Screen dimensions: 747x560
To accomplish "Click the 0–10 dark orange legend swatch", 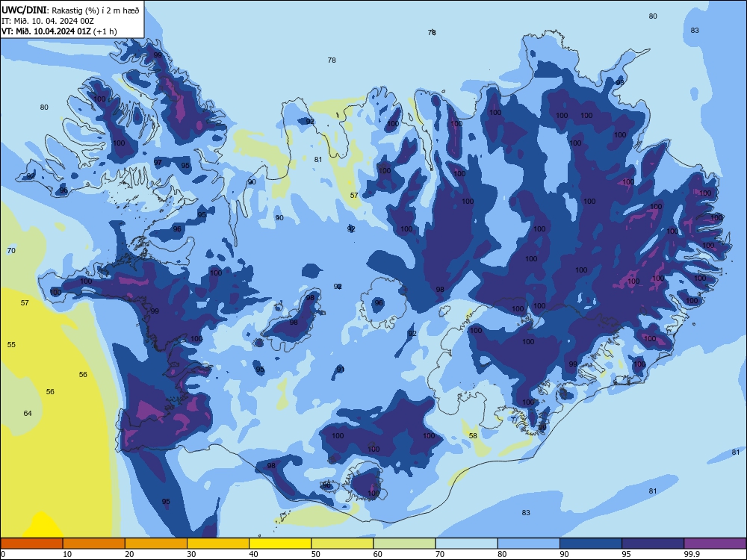I will pos(31,544).
